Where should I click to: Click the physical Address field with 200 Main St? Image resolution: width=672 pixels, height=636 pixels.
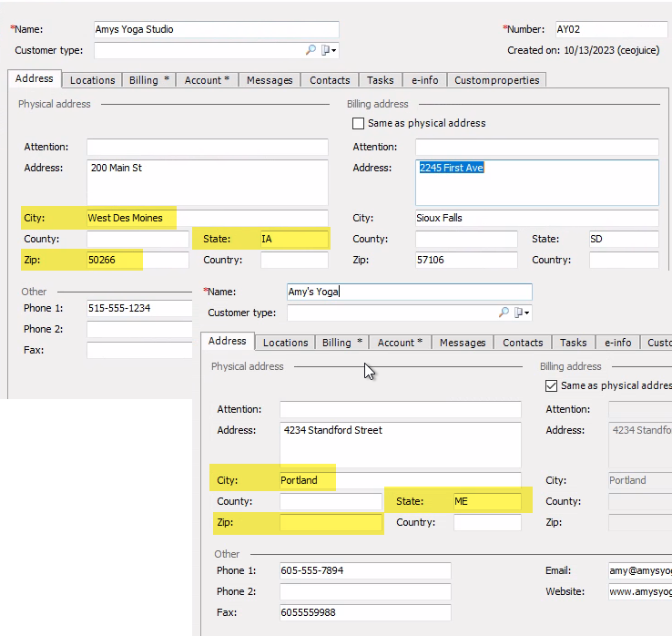point(208,183)
